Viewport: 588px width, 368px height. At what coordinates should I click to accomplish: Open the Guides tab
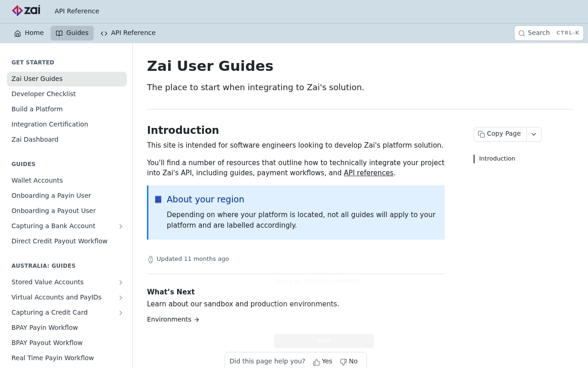tap(72, 33)
